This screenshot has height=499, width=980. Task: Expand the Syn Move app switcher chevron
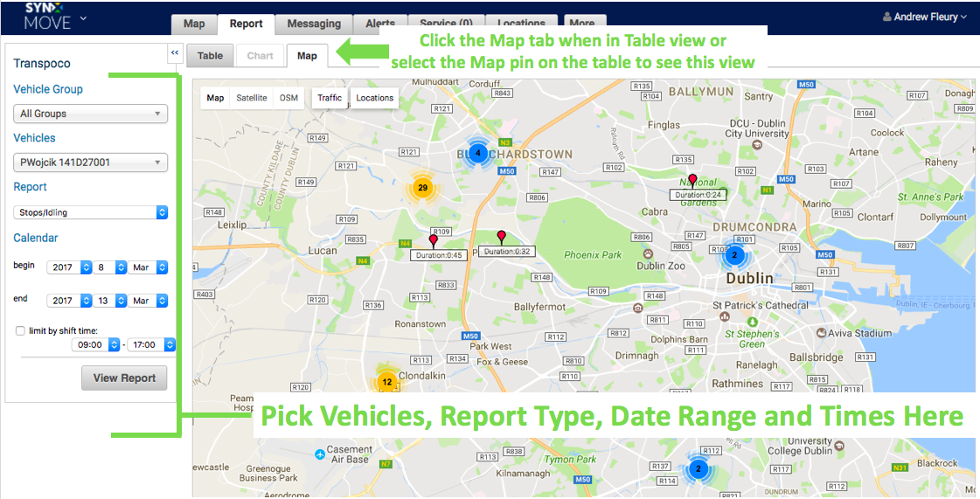pos(83,18)
